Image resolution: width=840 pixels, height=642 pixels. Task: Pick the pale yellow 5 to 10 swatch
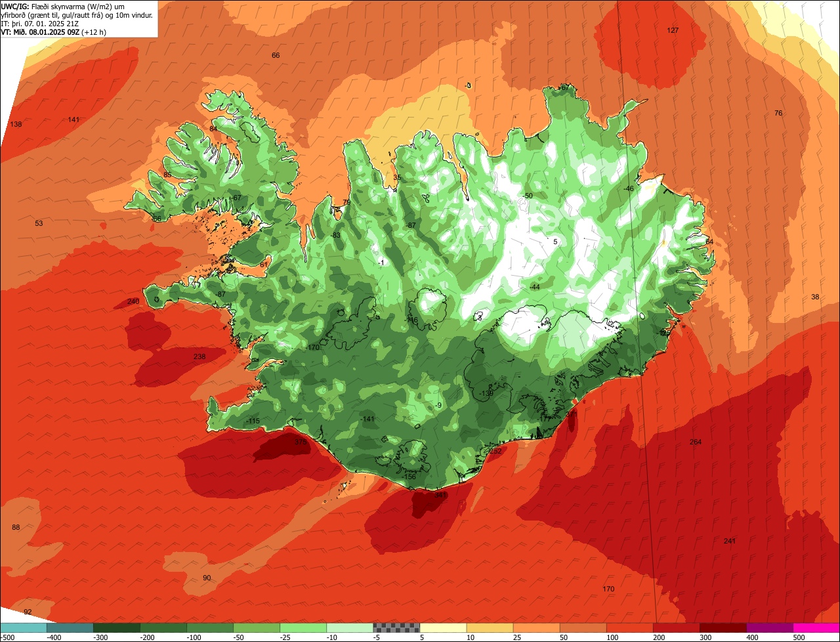443,628
